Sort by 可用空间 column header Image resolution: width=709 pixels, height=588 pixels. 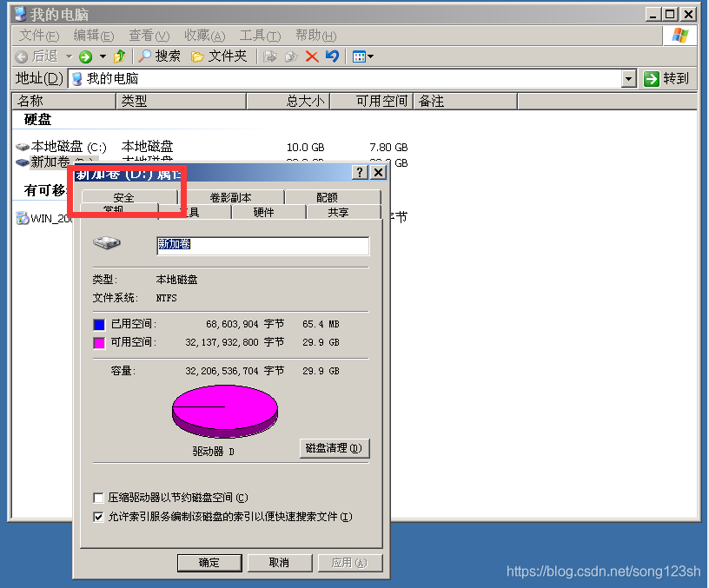(x=372, y=102)
